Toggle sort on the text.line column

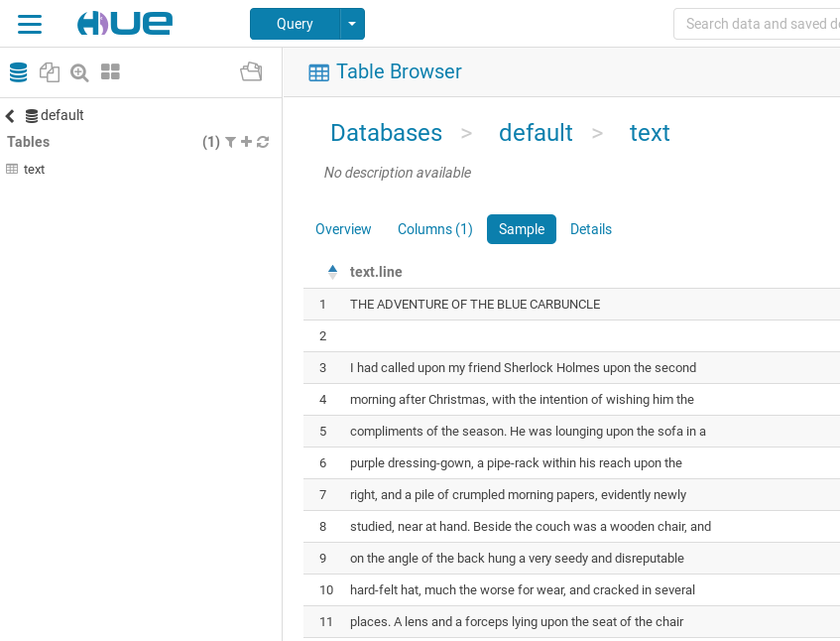coord(331,271)
